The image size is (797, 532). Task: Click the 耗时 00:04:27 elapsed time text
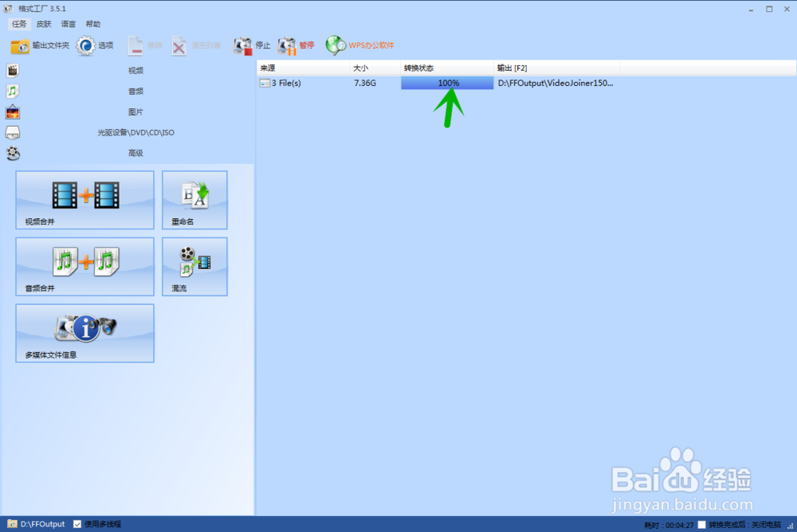click(669, 525)
